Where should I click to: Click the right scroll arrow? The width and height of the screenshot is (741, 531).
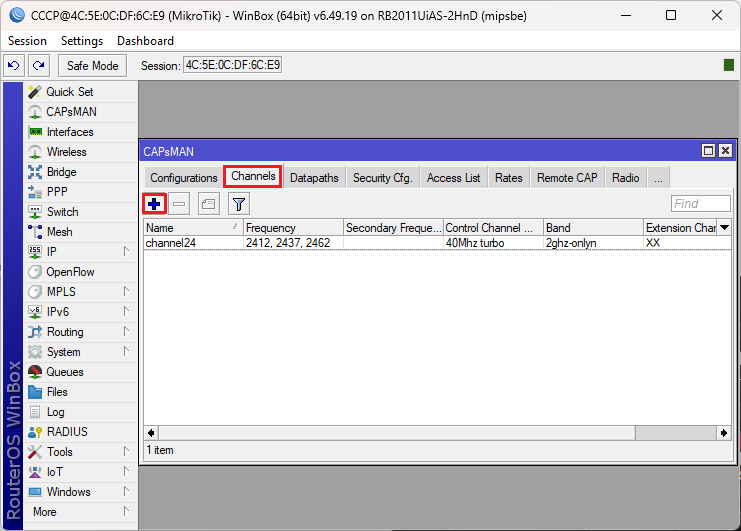[x=724, y=433]
